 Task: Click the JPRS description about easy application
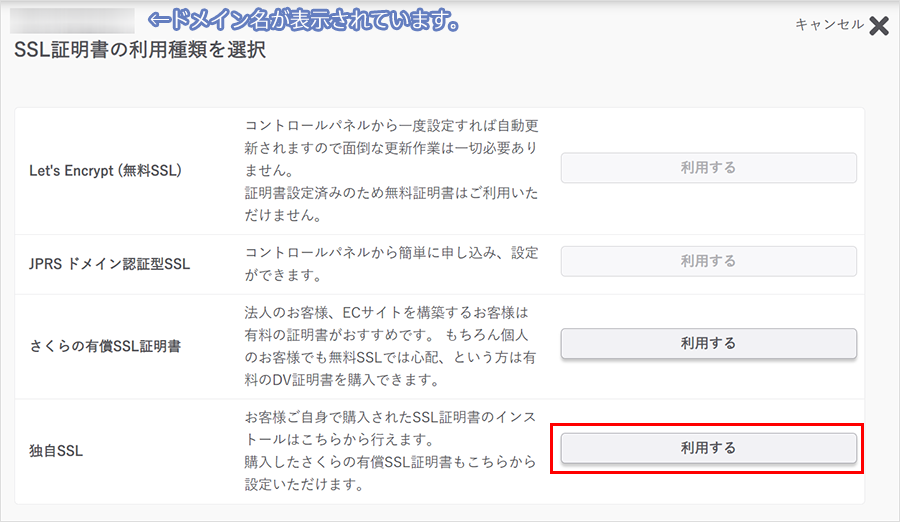[x=392, y=264]
